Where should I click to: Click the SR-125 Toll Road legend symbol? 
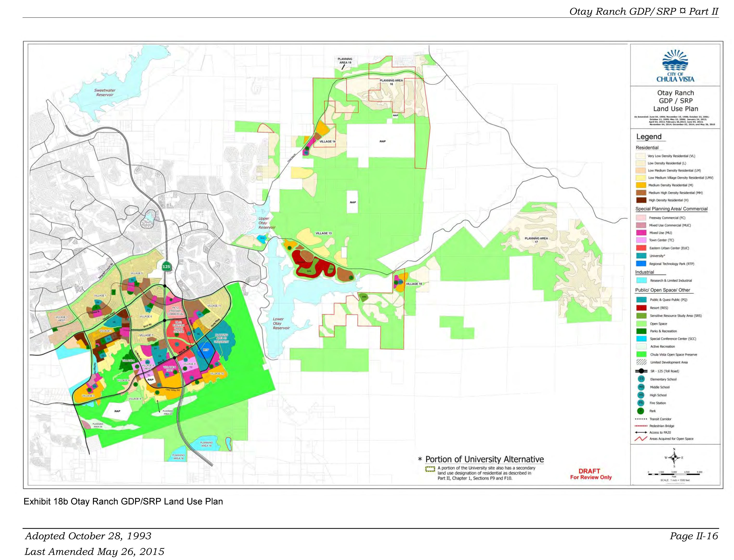coord(641,371)
